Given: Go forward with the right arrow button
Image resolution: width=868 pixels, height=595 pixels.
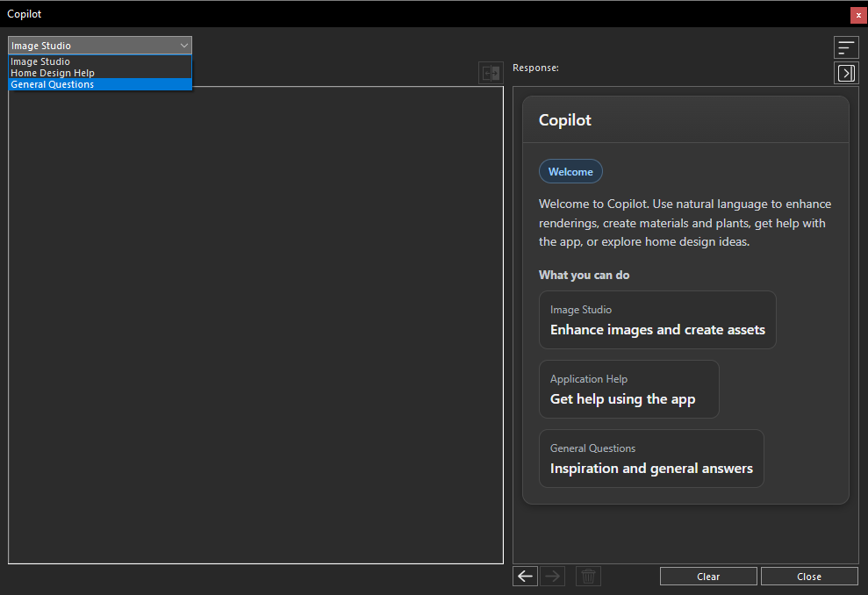Looking at the screenshot, I should (552, 577).
